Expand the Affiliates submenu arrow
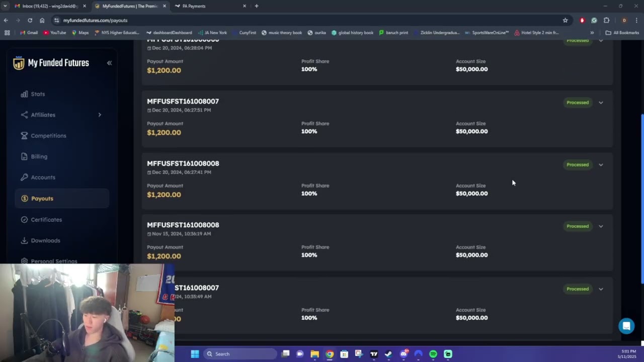This screenshot has height=362, width=644. [100, 115]
